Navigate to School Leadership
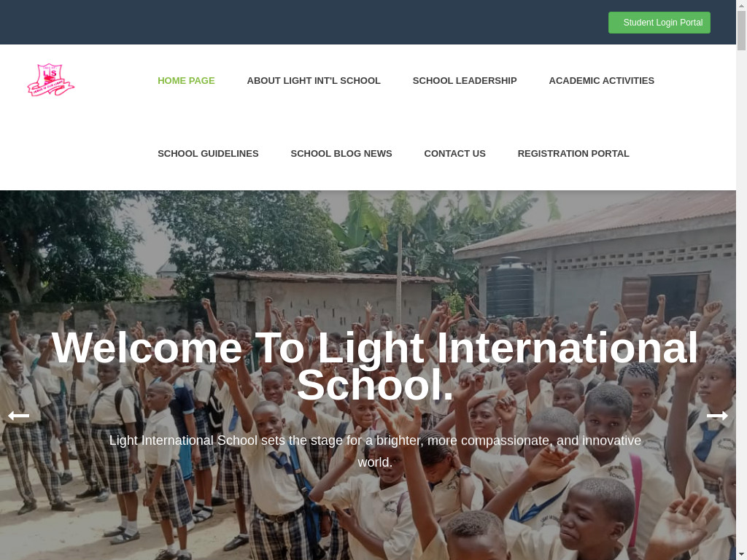This screenshot has width=747, height=560. [x=465, y=80]
